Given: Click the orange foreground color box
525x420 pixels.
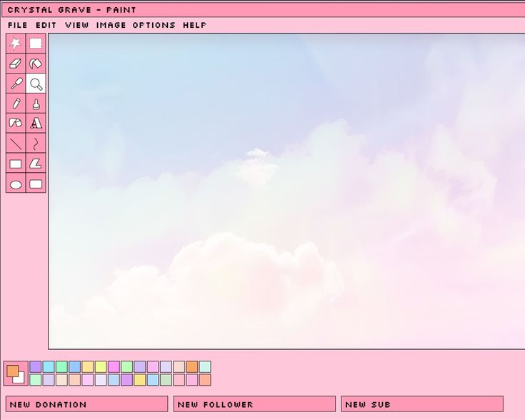Looking at the screenshot, I should point(12,371).
